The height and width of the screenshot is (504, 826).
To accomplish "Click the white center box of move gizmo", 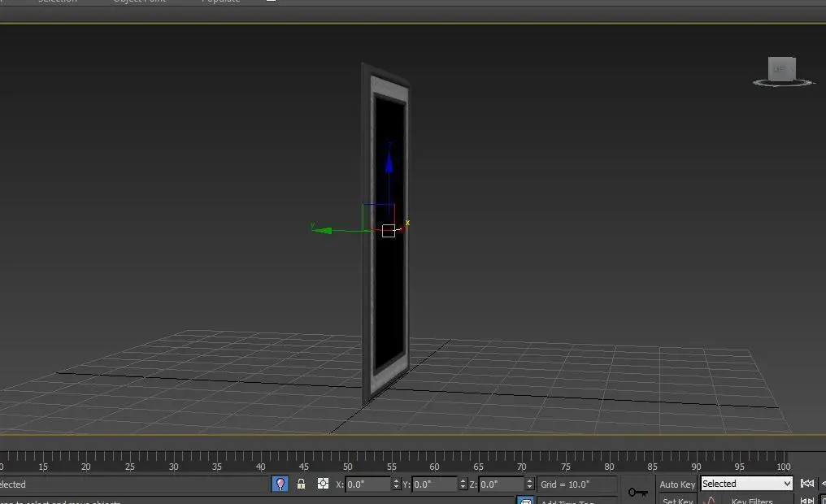I will click(389, 231).
